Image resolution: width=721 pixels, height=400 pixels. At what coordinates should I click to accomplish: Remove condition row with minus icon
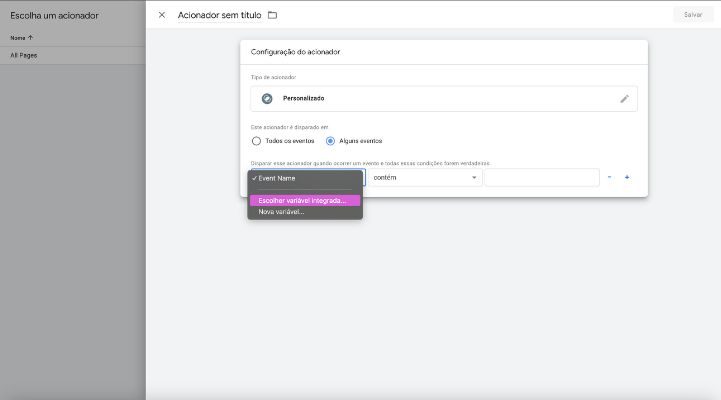[x=609, y=177]
